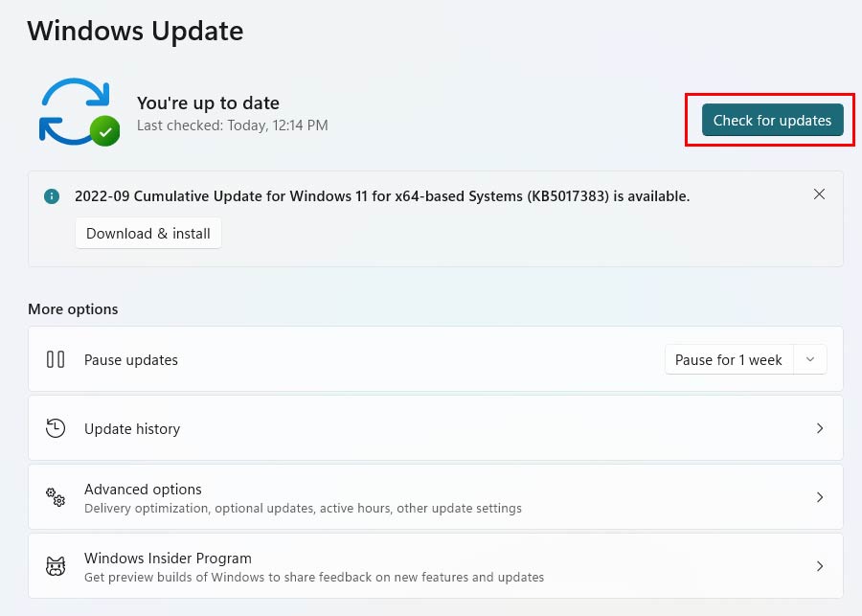The width and height of the screenshot is (862, 616).
Task: Click the info icon beside the KB5017383 notice
Action: [52, 196]
